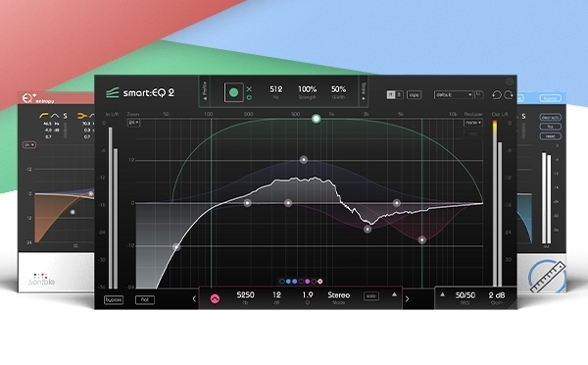Click the green smart filter node on curve
The image size is (588, 365).
click(x=317, y=119)
